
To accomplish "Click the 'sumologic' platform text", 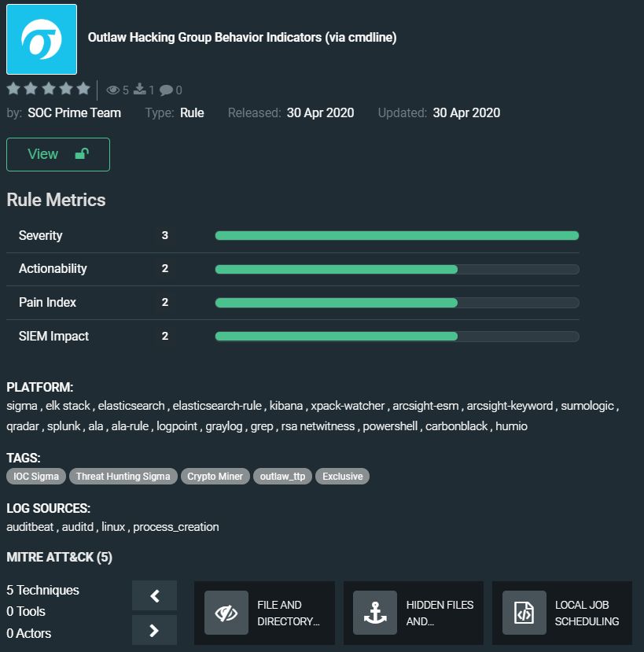I will [587, 406].
